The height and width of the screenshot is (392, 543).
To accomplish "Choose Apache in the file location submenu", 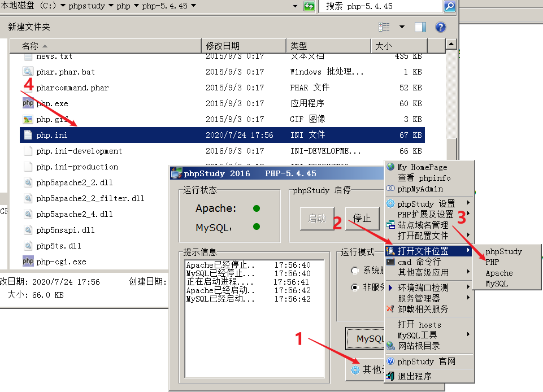I will [x=499, y=273].
